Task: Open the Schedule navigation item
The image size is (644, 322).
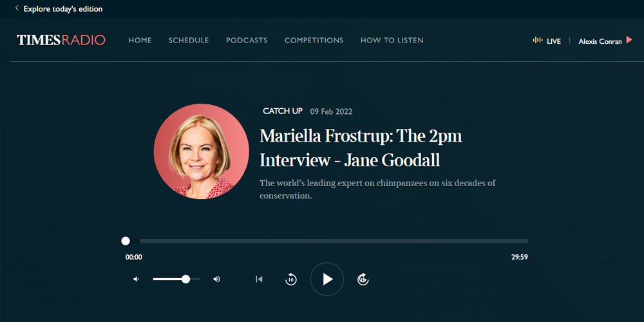Action: tap(189, 41)
